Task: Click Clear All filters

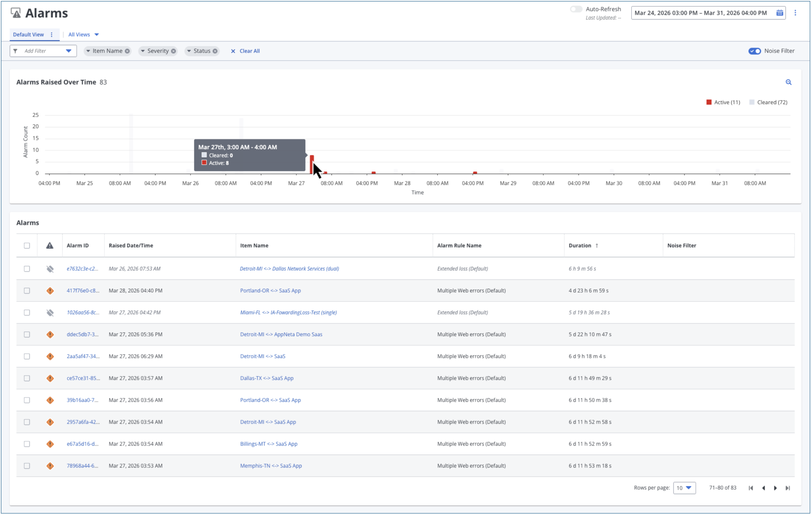Action: click(245, 51)
